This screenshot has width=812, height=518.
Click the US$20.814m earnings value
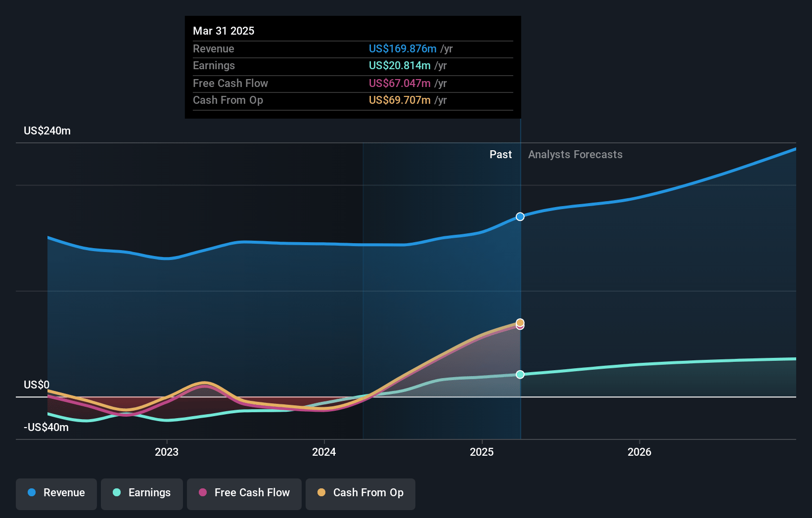click(400, 65)
